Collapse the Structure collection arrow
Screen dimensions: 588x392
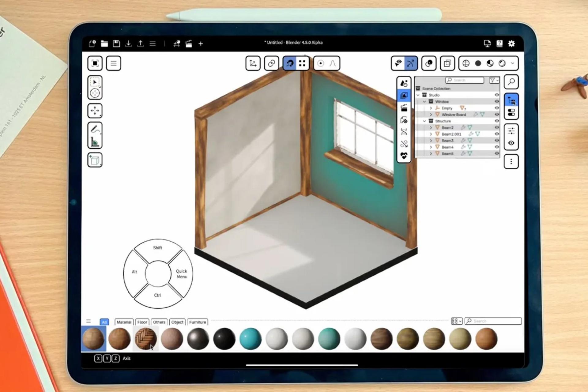[x=424, y=121]
